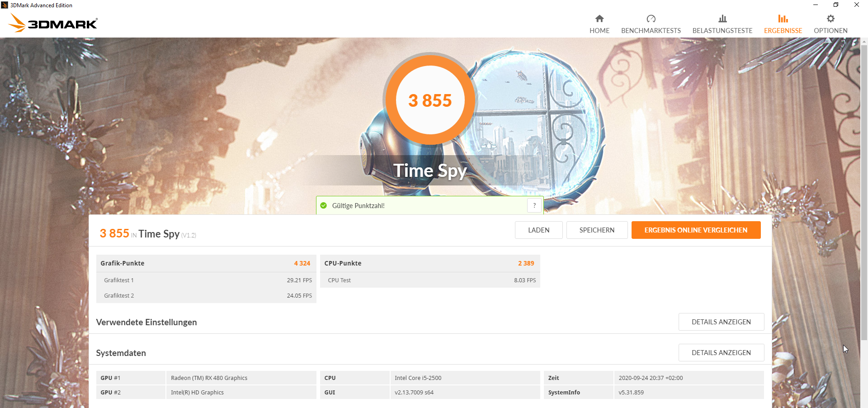This screenshot has width=868, height=408.
Task: Show details for Systemdaten
Action: (x=721, y=352)
